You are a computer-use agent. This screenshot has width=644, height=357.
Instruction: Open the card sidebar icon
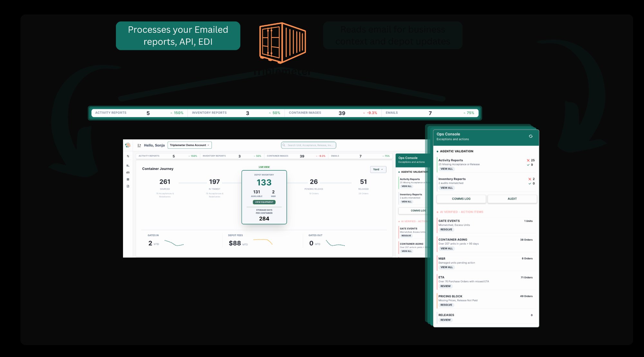point(128,173)
